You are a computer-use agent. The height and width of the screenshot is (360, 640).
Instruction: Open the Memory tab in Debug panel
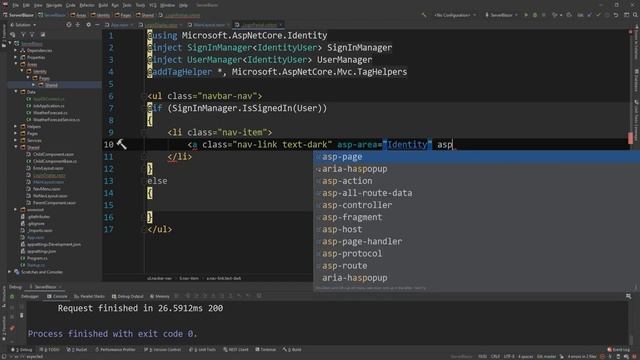coord(160,296)
